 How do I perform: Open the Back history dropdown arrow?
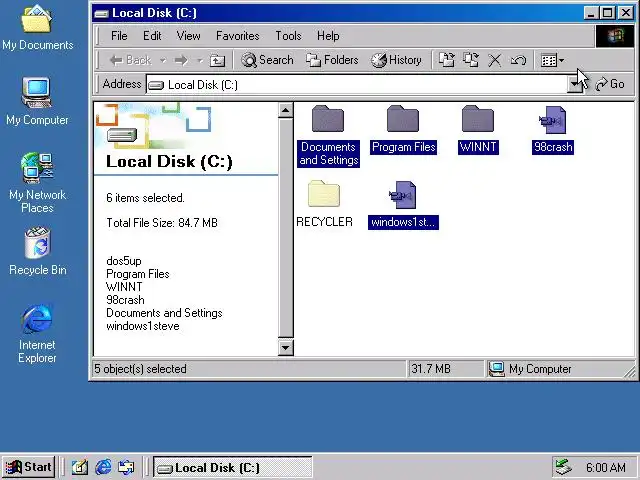(x=162, y=60)
